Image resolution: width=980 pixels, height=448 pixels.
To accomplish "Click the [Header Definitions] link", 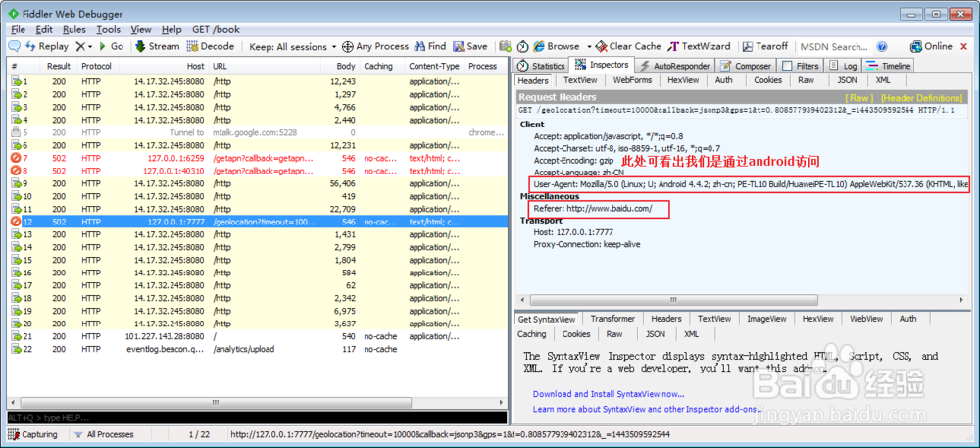I will pyautogui.click(x=921, y=98).
